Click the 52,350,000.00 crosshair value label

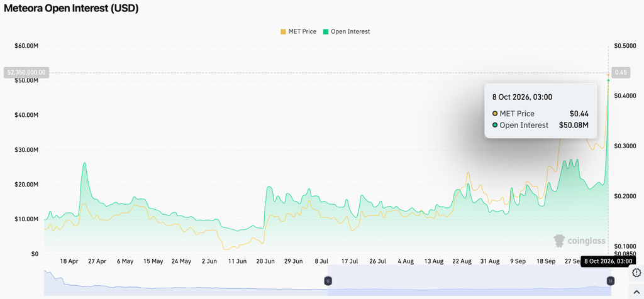[26, 73]
